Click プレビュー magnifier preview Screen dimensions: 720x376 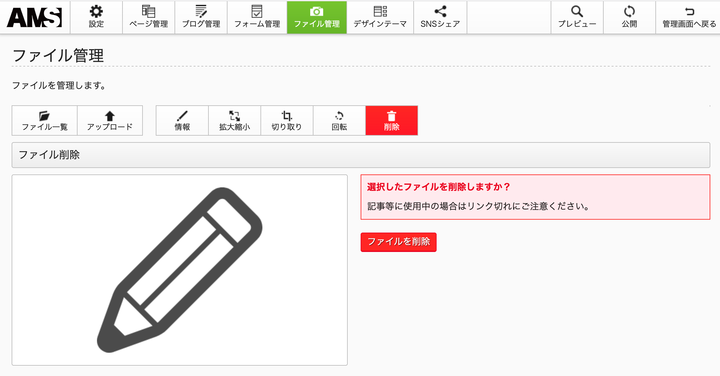(x=577, y=17)
